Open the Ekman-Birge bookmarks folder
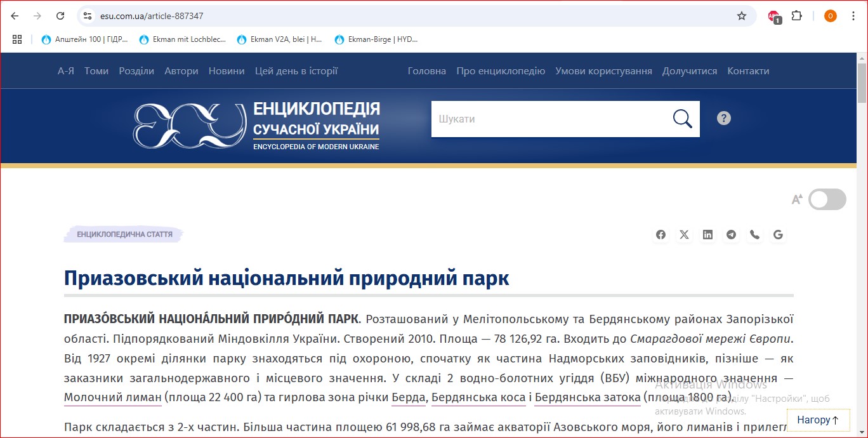The image size is (868, 438). (x=378, y=39)
